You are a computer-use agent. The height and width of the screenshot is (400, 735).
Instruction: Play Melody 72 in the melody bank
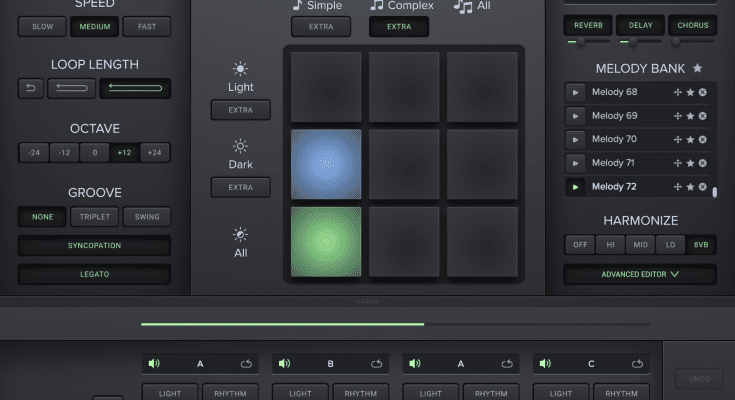[x=576, y=187]
